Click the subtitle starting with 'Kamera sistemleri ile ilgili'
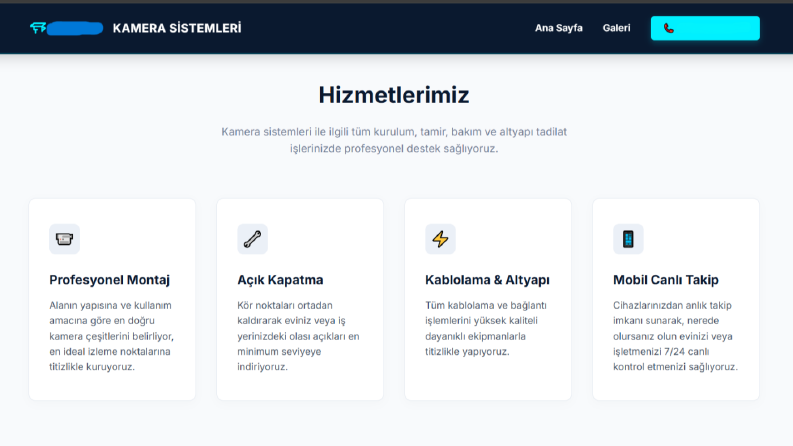 [394, 140]
